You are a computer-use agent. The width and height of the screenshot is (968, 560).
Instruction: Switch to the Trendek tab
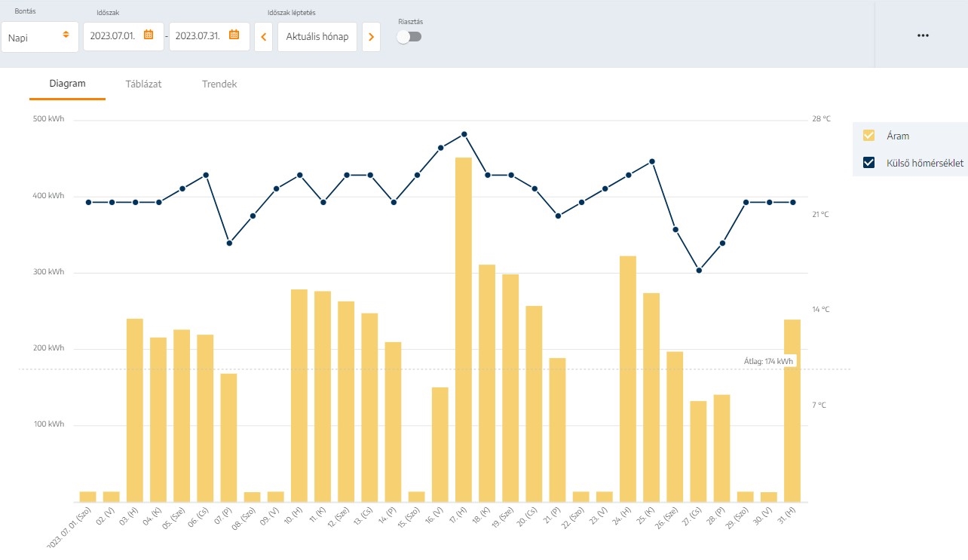click(219, 84)
